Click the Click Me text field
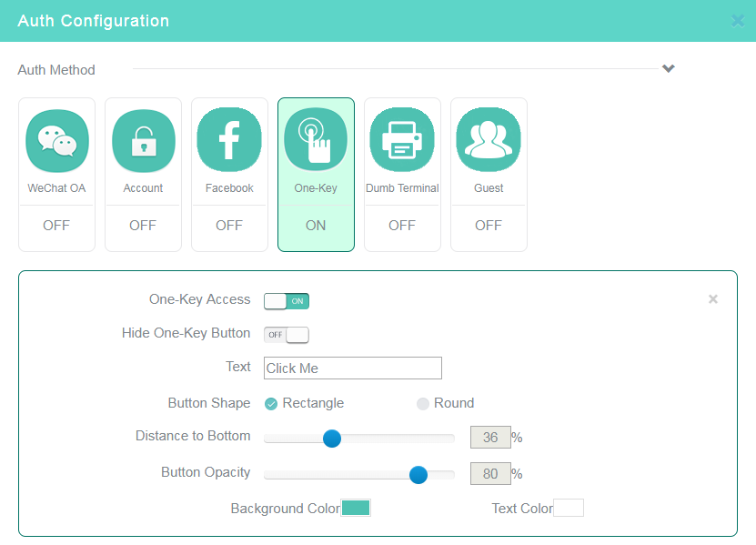 pyautogui.click(x=353, y=368)
